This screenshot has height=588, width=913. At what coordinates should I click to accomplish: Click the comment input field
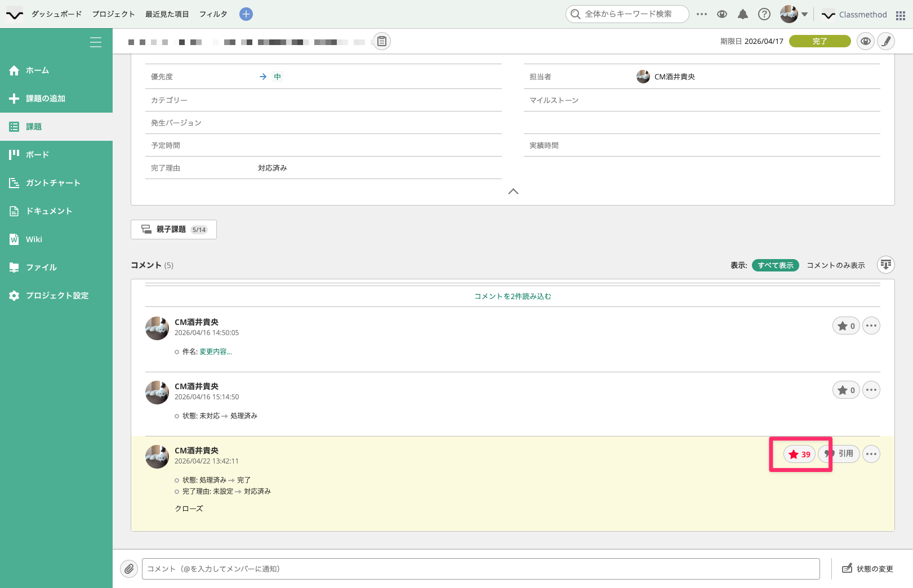480,569
